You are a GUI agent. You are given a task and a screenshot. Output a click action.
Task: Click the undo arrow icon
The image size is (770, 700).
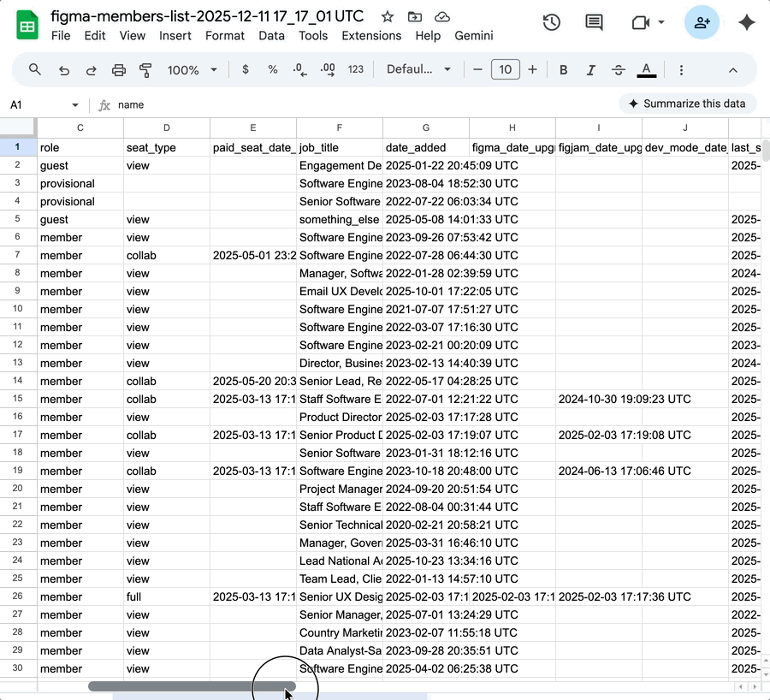pos(64,70)
